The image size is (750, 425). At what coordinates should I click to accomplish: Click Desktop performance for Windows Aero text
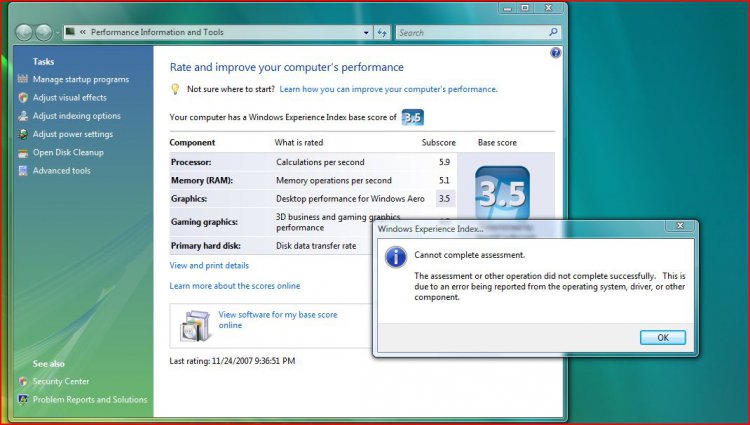[x=350, y=198]
